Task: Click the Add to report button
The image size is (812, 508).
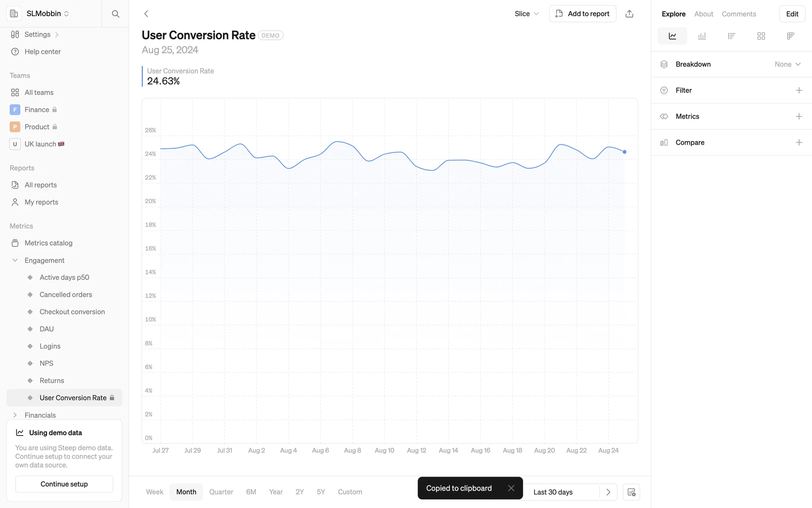Action: (582, 14)
